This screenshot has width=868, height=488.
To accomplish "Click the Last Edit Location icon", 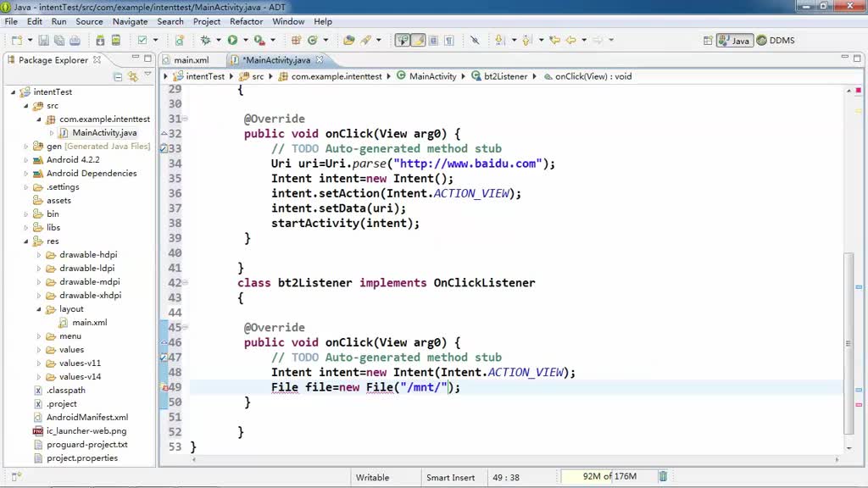I will click(554, 40).
